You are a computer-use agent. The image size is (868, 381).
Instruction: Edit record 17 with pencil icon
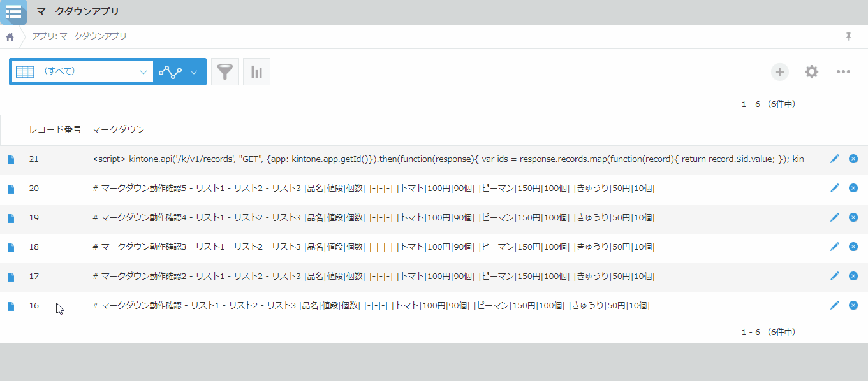834,276
